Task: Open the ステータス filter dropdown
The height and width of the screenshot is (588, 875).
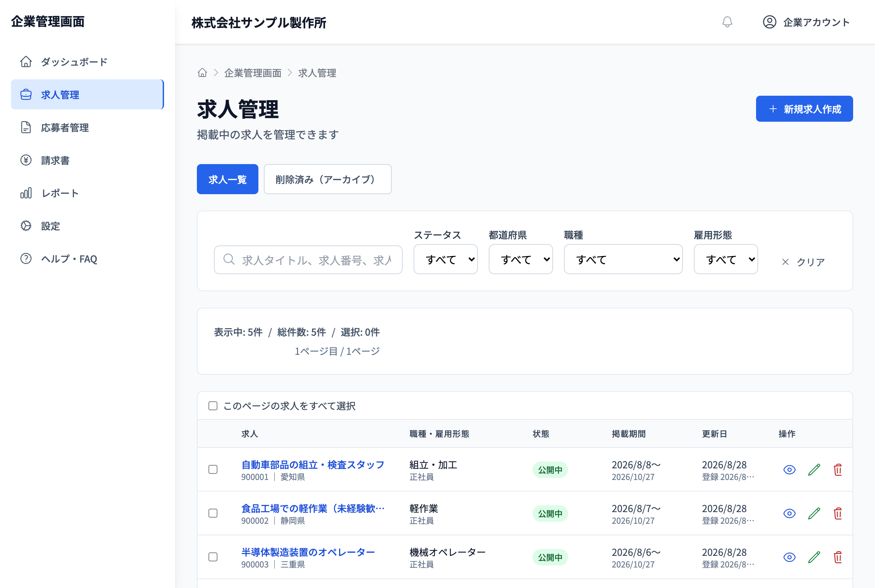Action: coord(445,259)
